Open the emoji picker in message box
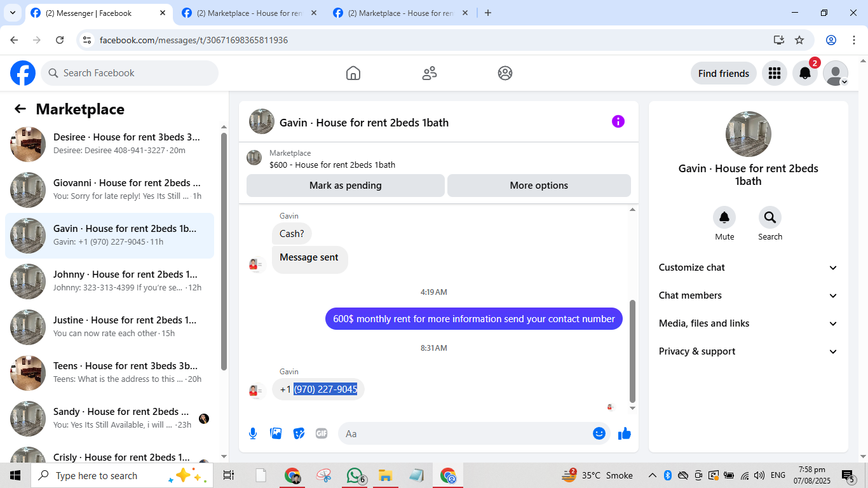The width and height of the screenshot is (868, 488). [599, 433]
